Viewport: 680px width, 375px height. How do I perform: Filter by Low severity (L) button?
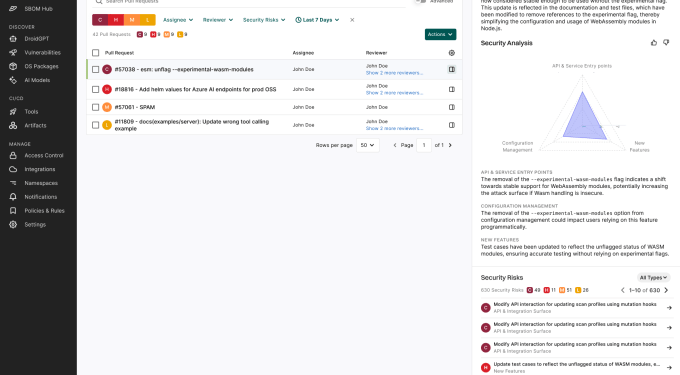147,20
